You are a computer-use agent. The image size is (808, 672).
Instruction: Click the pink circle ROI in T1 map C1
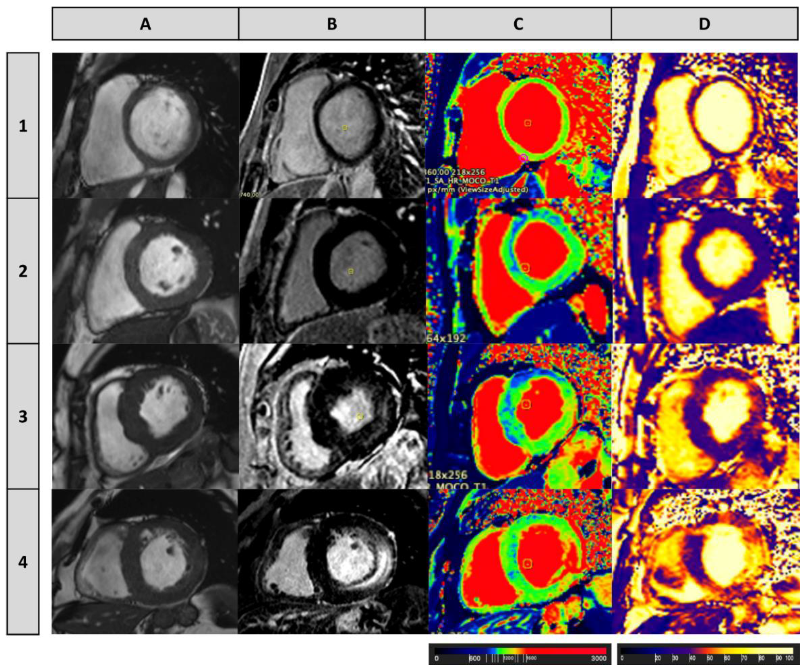(x=523, y=157)
